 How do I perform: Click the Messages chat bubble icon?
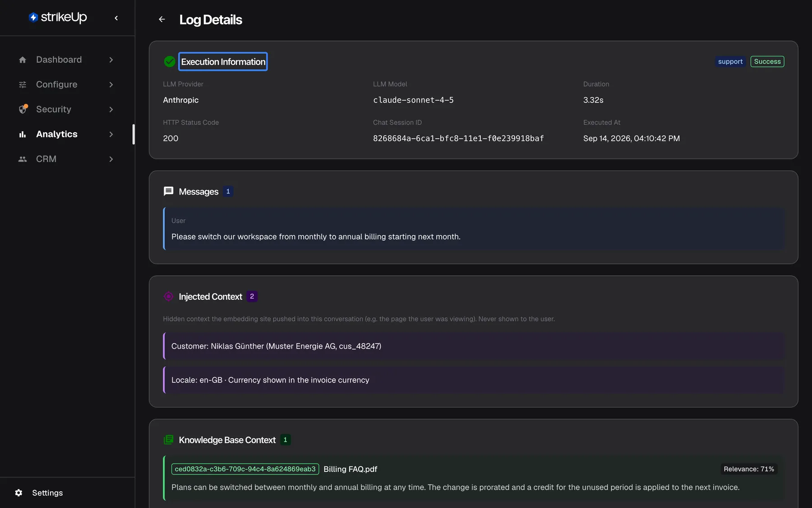[168, 191]
